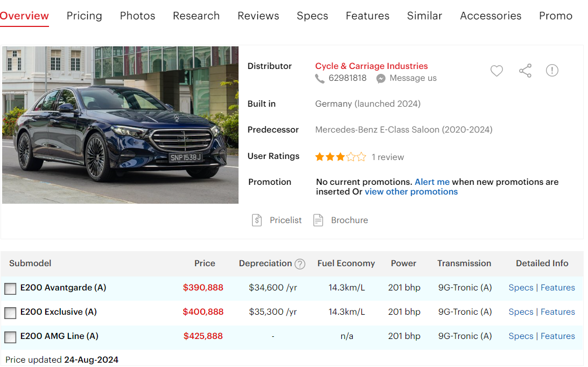588x367 pixels.
Task: Click the messenger chat bubble icon
Action: coord(381,79)
